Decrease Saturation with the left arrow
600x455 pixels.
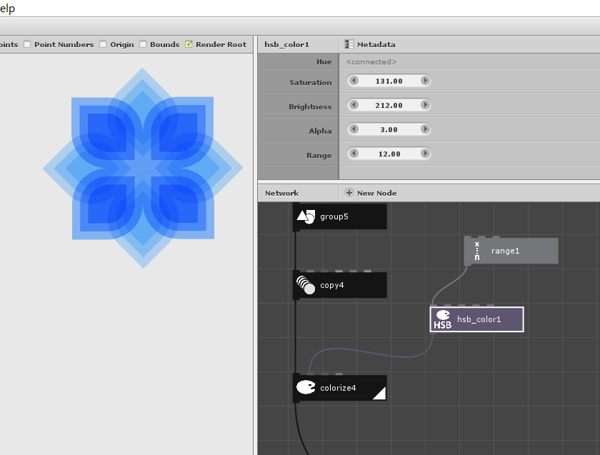pyautogui.click(x=354, y=81)
